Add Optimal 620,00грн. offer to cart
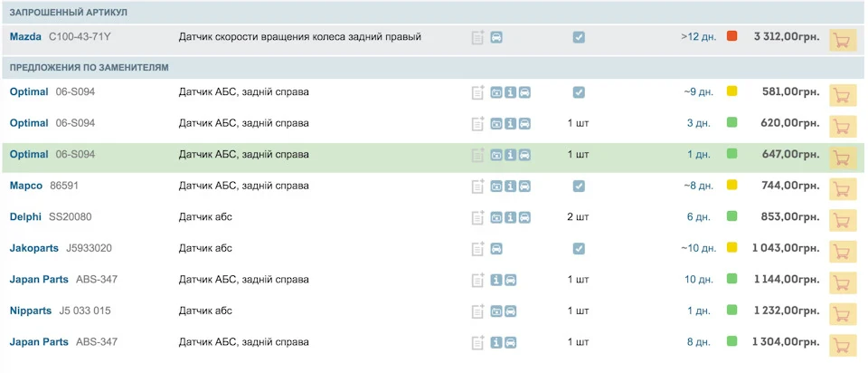868x373 pixels. pyautogui.click(x=842, y=127)
